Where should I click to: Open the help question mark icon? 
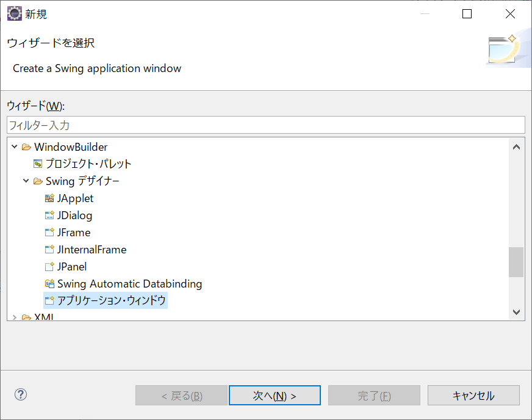pyautogui.click(x=21, y=394)
